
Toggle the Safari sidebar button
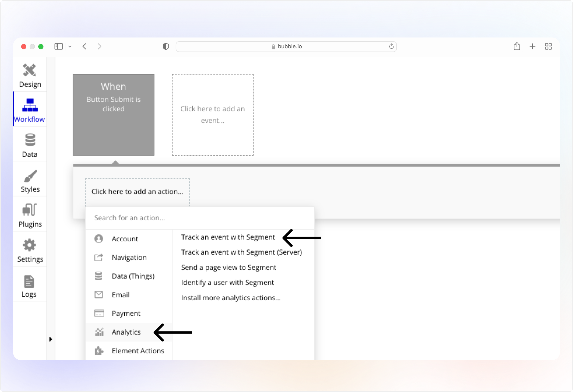[x=58, y=46]
